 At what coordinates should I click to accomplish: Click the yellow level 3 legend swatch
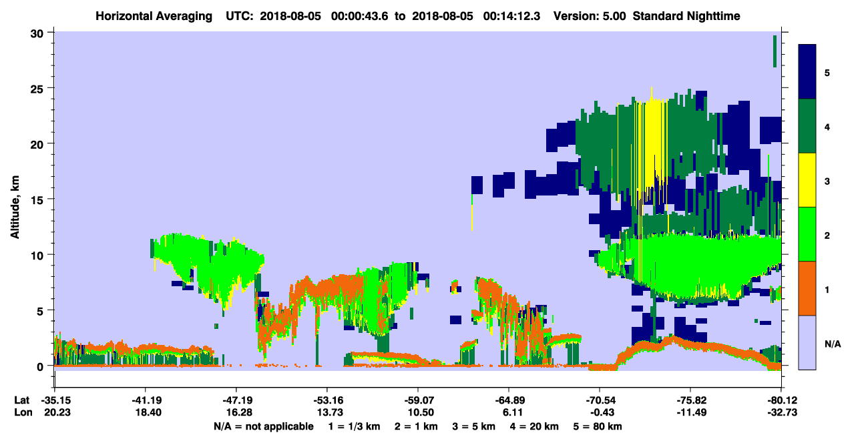tap(807, 180)
